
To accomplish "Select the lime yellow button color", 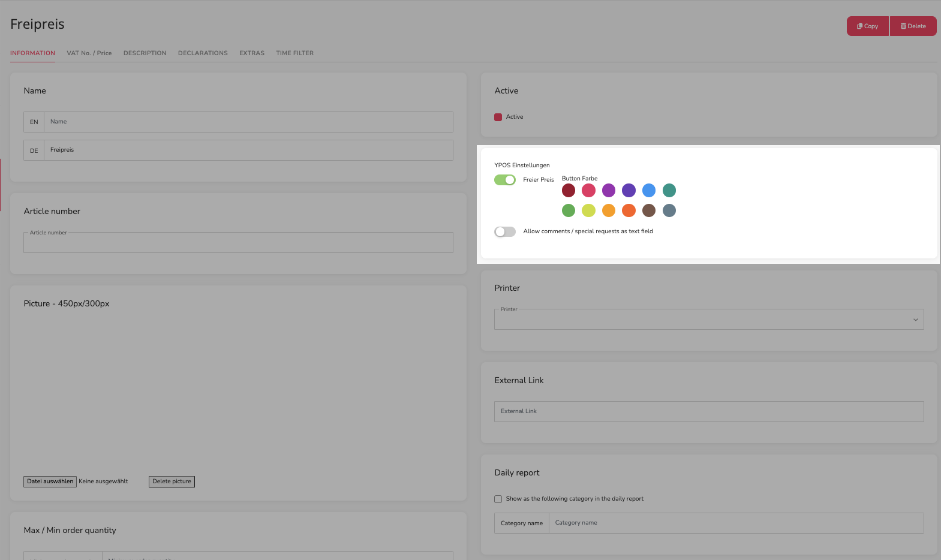I will [x=589, y=210].
